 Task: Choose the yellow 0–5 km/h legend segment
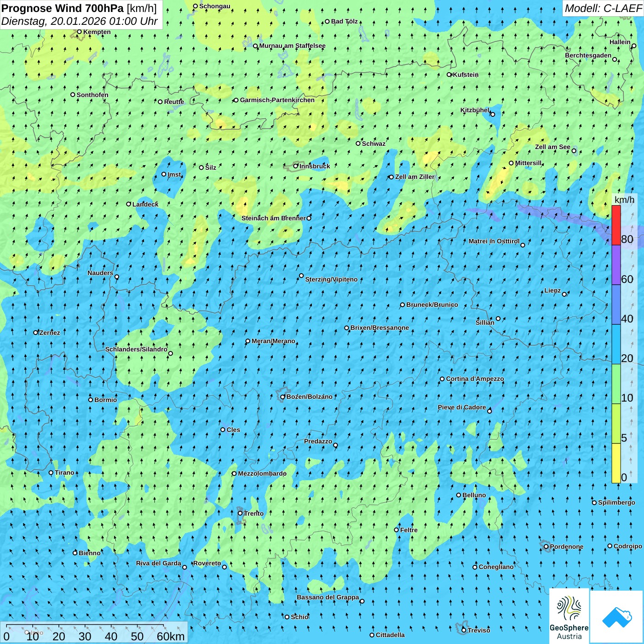(x=616, y=463)
